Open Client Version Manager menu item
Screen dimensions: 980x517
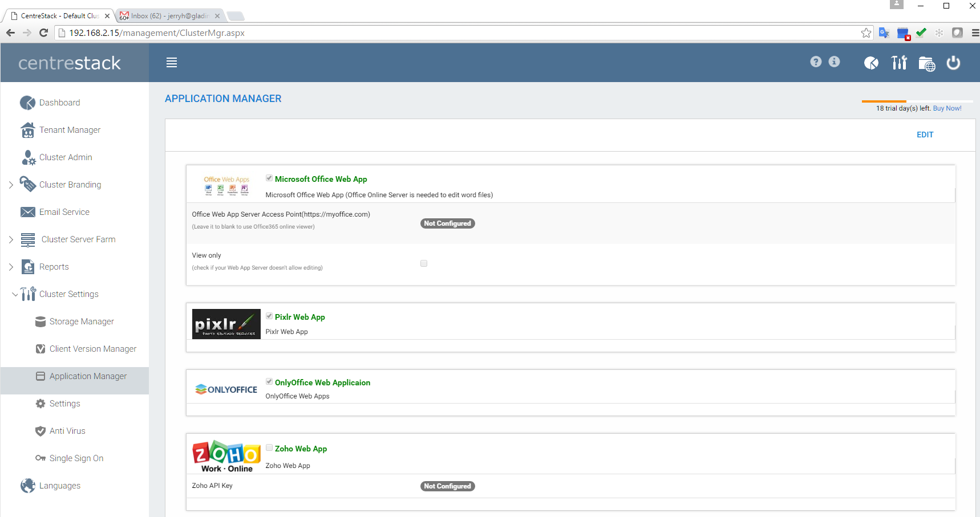pyautogui.click(x=93, y=349)
